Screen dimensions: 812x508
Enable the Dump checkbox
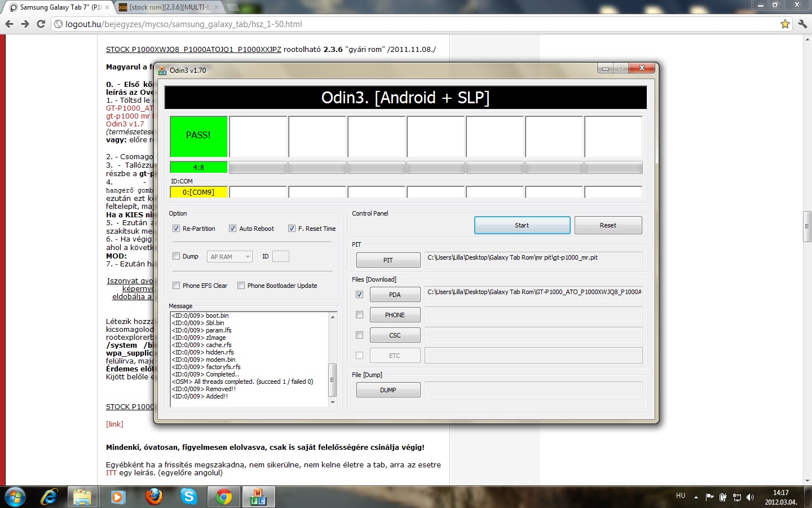coord(176,256)
